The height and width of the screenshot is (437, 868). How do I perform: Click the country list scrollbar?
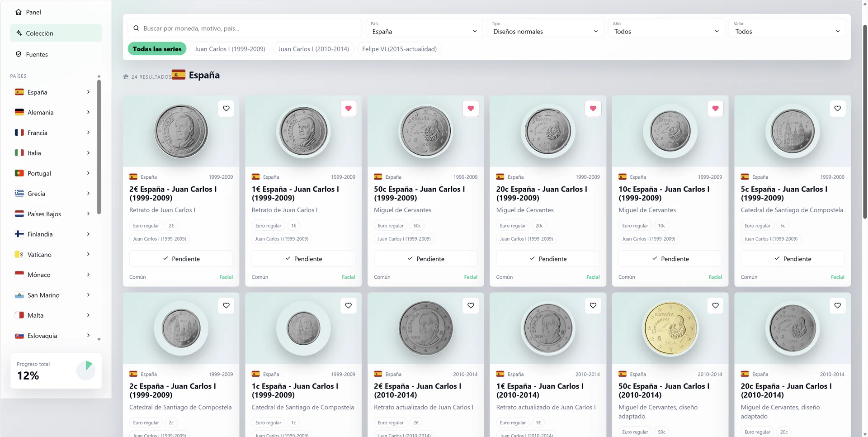point(99,147)
